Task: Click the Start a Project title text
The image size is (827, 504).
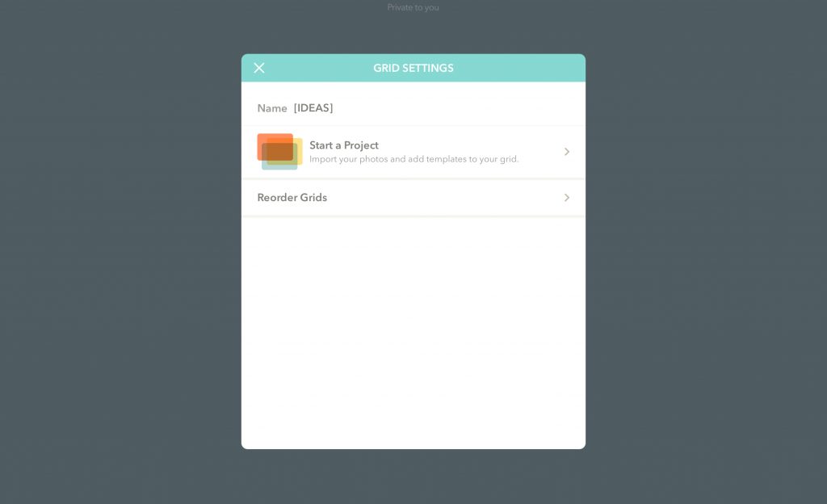Action: point(344,145)
